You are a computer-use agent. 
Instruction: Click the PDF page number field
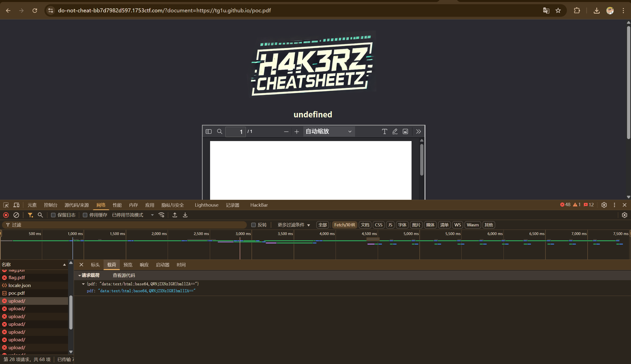coord(235,132)
